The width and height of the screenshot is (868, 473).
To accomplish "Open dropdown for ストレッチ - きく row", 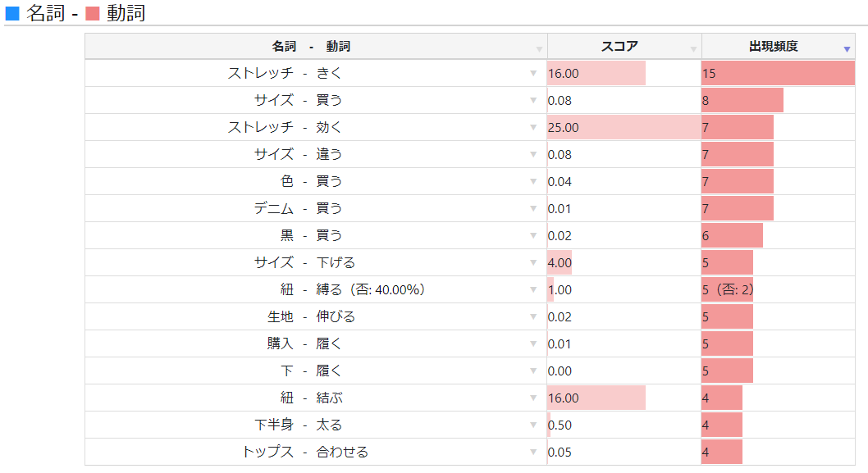I will tap(534, 74).
